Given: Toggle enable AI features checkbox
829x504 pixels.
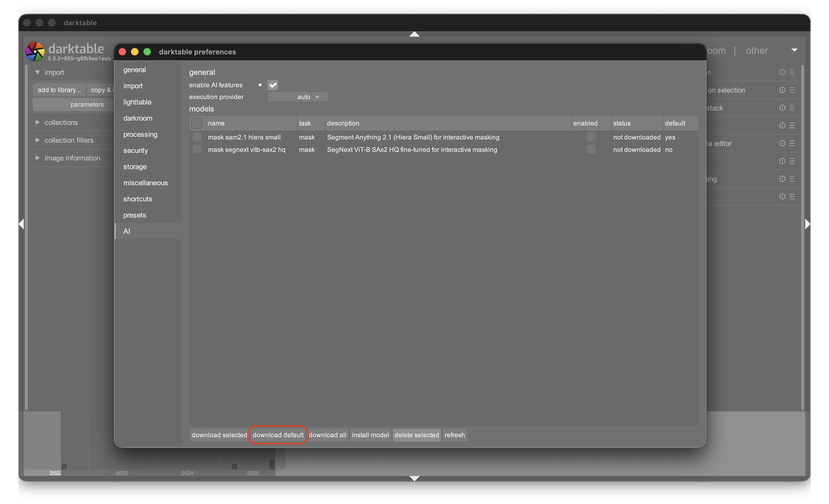Looking at the screenshot, I should [273, 85].
